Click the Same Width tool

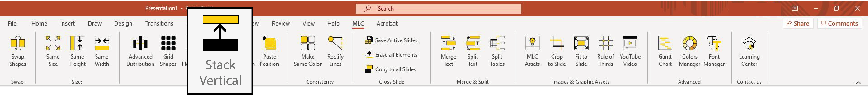(102, 51)
